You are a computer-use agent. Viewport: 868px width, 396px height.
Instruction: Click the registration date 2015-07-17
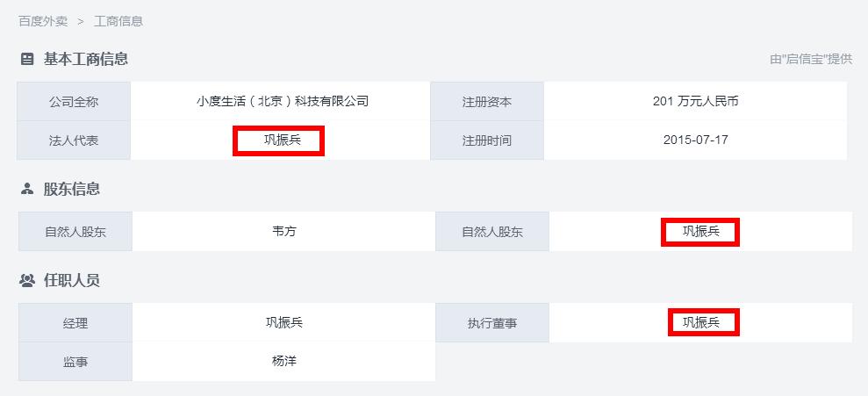(x=696, y=140)
